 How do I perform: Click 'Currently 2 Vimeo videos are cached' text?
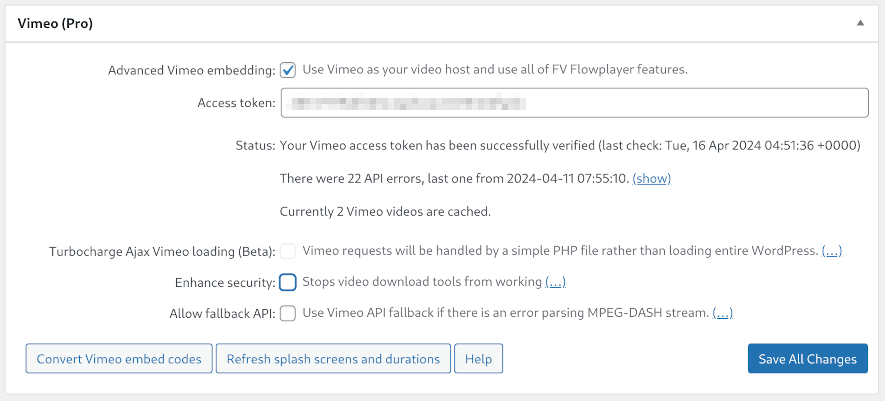click(x=385, y=212)
